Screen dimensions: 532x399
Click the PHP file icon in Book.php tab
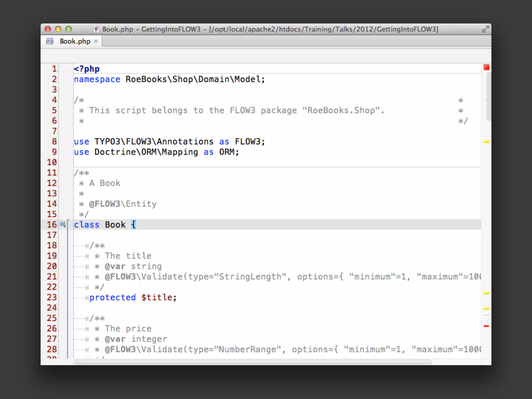[50, 41]
